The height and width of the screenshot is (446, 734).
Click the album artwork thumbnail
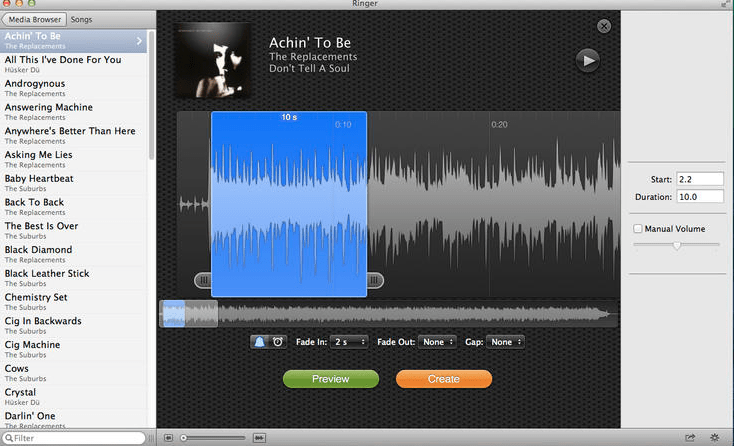[x=212, y=60]
